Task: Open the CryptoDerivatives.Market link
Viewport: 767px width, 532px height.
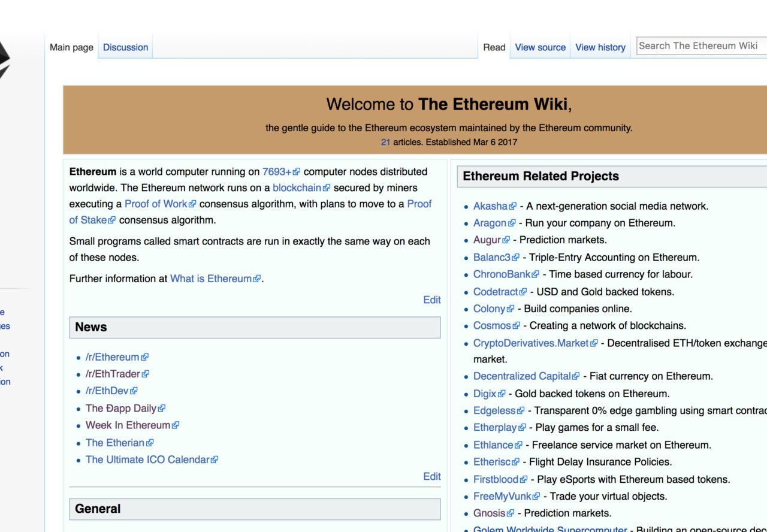Action: pos(531,343)
